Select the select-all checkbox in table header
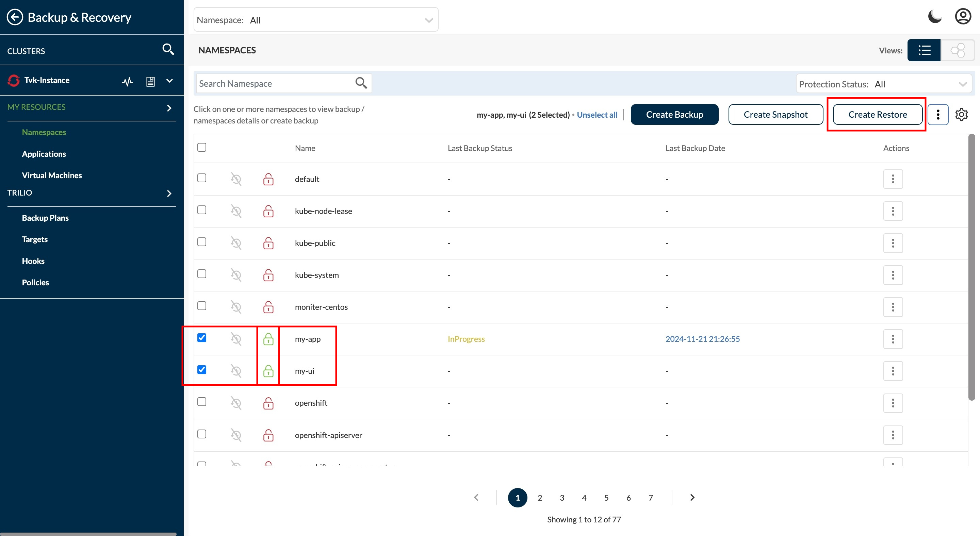Image resolution: width=980 pixels, height=536 pixels. coord(202,147)
